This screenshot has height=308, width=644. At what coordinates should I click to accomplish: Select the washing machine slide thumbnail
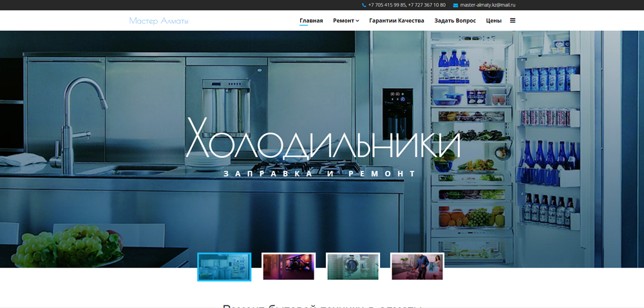coord(353,267)
